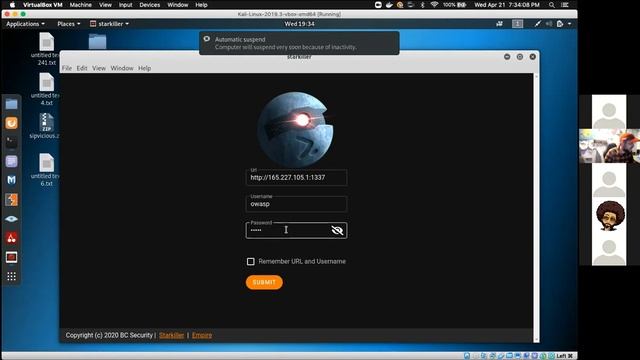640x360 pixels.
Task: Open Input menu in macOS menu bar
Action: 125,5
